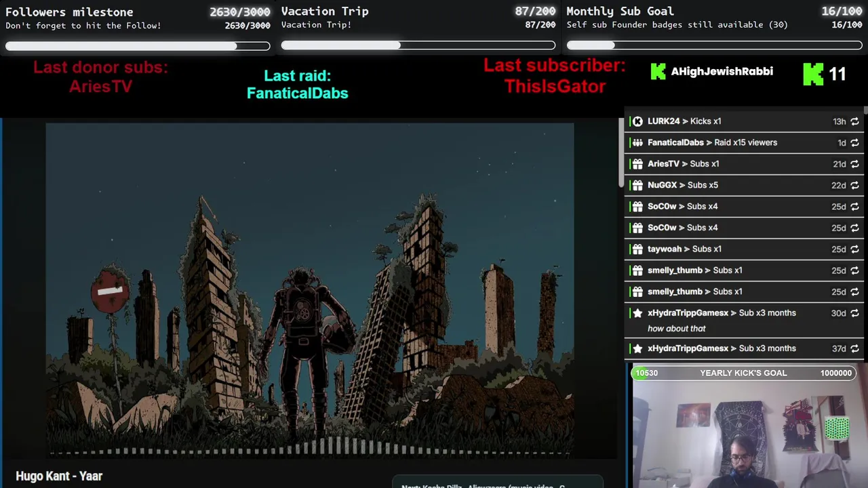Replay the FanaticalDabs raid alert
The image size is (868, 488).
click(x=854, y=142)
